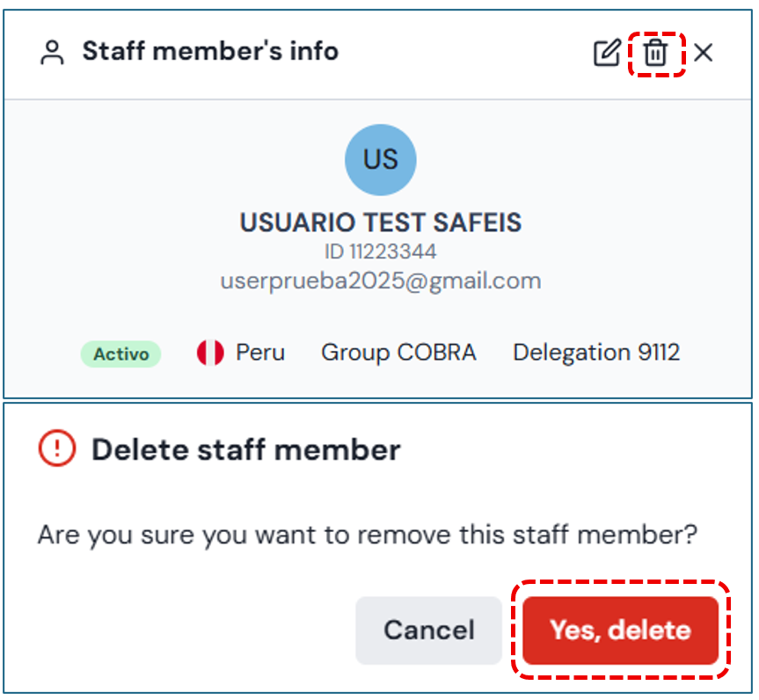Click the Peru flag icon
Screen dimensions: 759x700
[210, 354]
